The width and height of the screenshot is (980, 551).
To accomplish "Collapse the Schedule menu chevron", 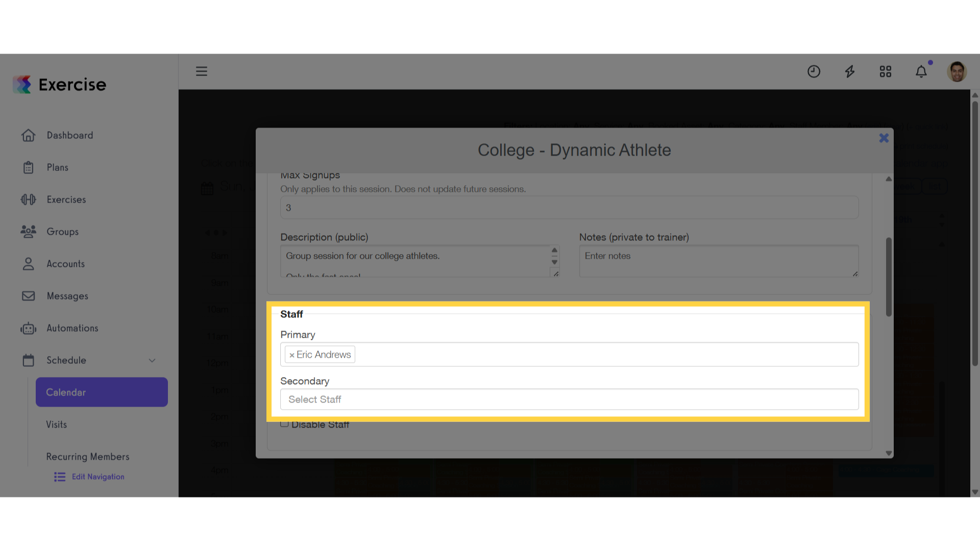I will (x=152, y=360).
